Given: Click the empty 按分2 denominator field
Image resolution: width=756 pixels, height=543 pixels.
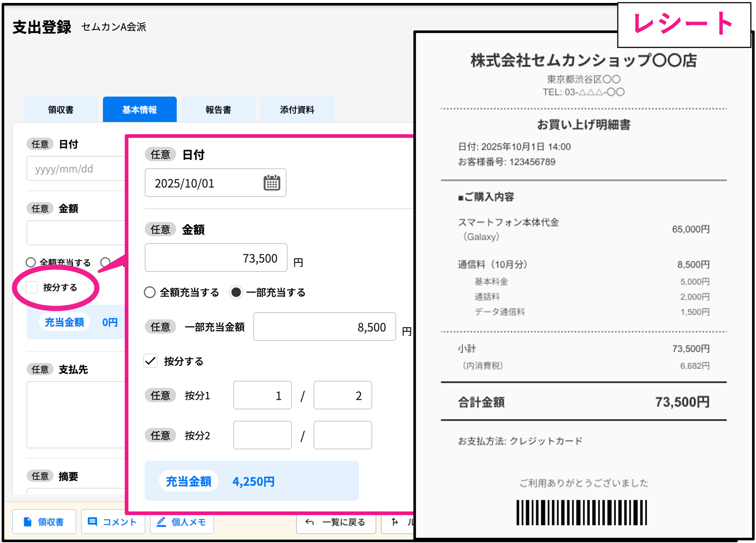Looking at the screenshot, I should (342, 435).
